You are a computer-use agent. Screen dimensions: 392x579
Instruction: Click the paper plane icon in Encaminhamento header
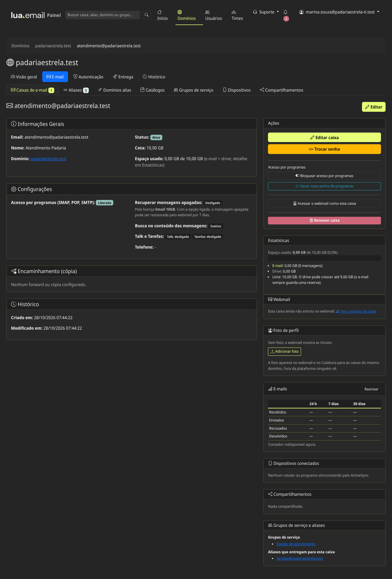coord(14,271)
